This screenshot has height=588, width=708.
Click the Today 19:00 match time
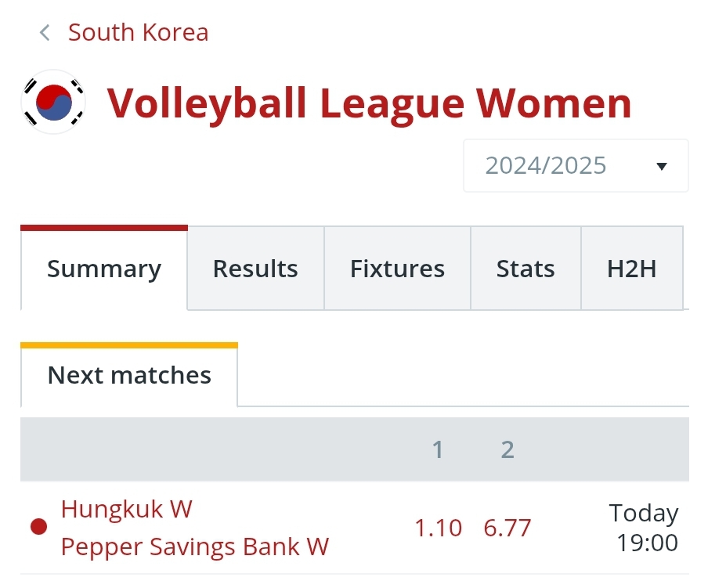(645, 528)
